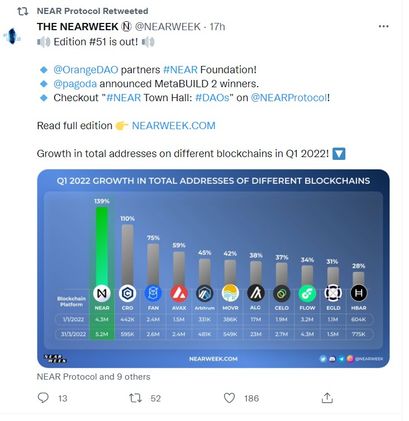
Task: Open the #DAOs hashtag link
Action: pyautogui.click(x=212, y=98)
